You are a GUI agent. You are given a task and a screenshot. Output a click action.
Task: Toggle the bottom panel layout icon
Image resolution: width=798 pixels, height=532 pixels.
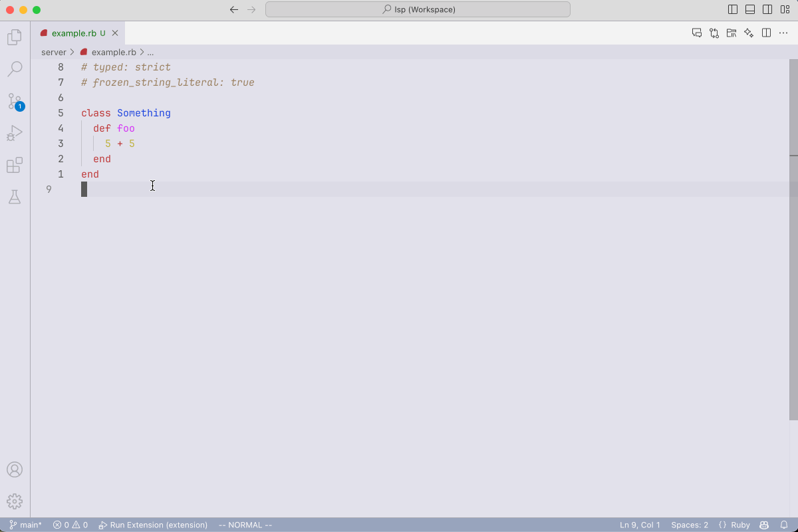pyautogui.click(x=750, y=9)
